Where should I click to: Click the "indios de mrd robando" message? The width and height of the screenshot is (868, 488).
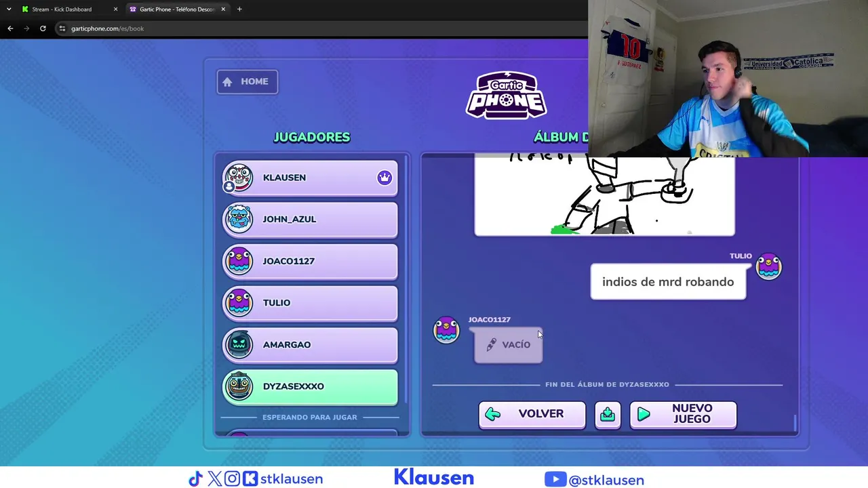pos(668,282)
